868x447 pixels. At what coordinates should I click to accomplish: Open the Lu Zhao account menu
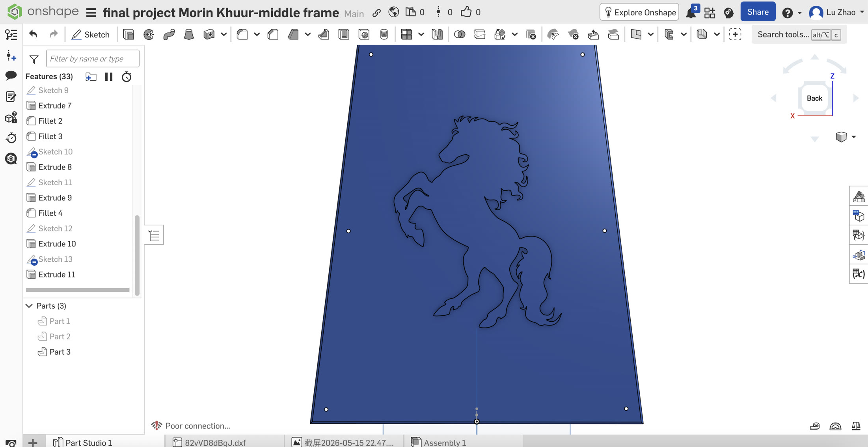click(x=836, y=12)
